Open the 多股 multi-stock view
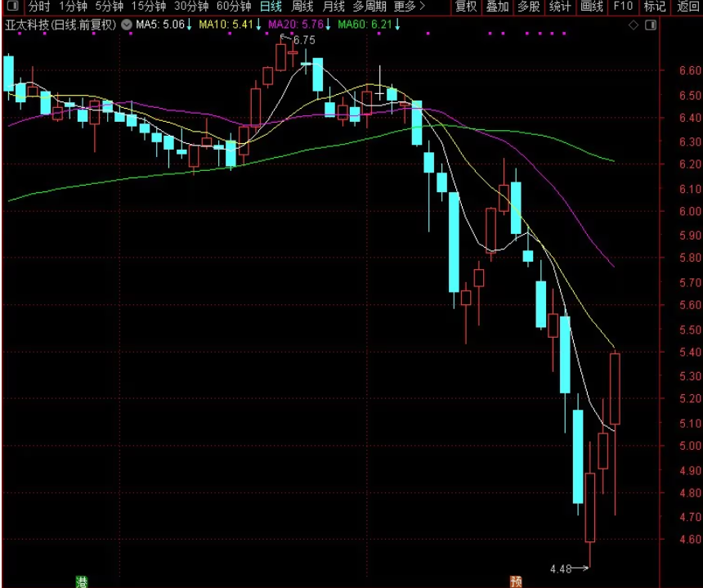The height and width of the screenshot is (588, 703). point(529,7)
